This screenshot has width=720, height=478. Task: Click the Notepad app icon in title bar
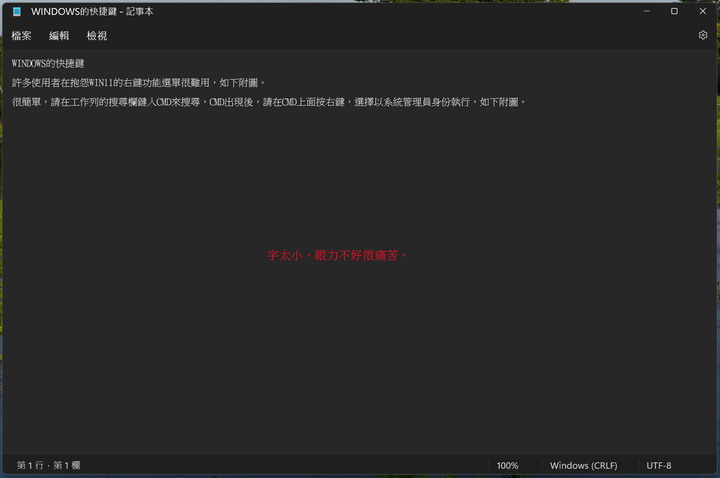coord(17,11)
